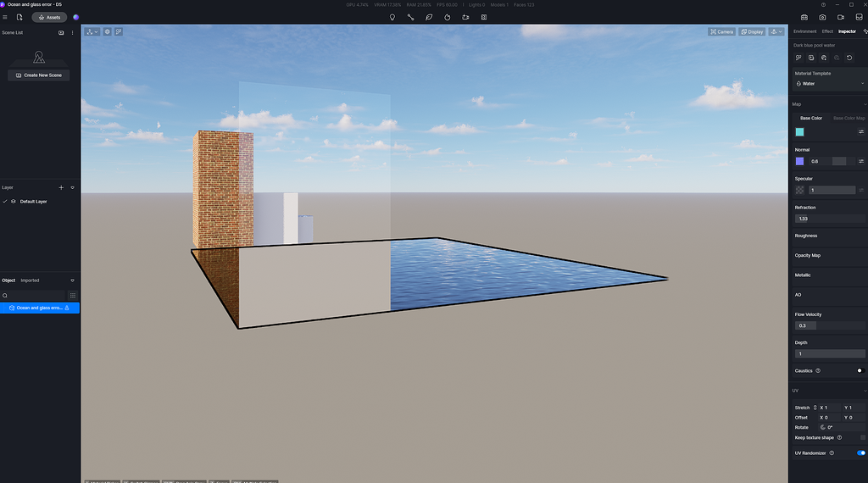This screenshot has height=483, width=868.
Task: Toggle the Default Layer checkmark
Action: tap(5, 202)
